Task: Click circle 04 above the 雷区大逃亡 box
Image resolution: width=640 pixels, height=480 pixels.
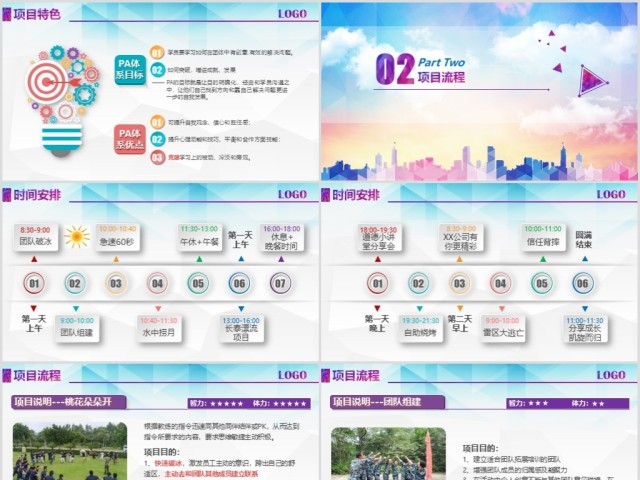Action: pyautogui.click(x=501, y=283)
